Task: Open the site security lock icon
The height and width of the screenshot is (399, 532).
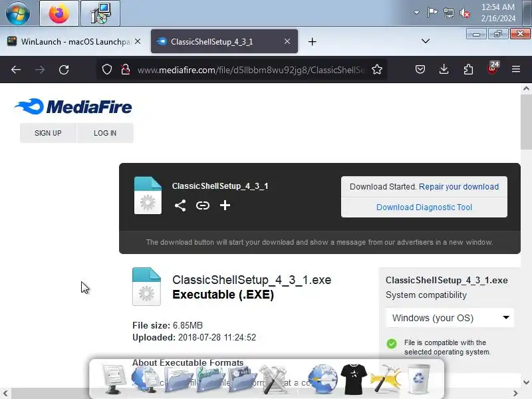Action: pos(126,69)
